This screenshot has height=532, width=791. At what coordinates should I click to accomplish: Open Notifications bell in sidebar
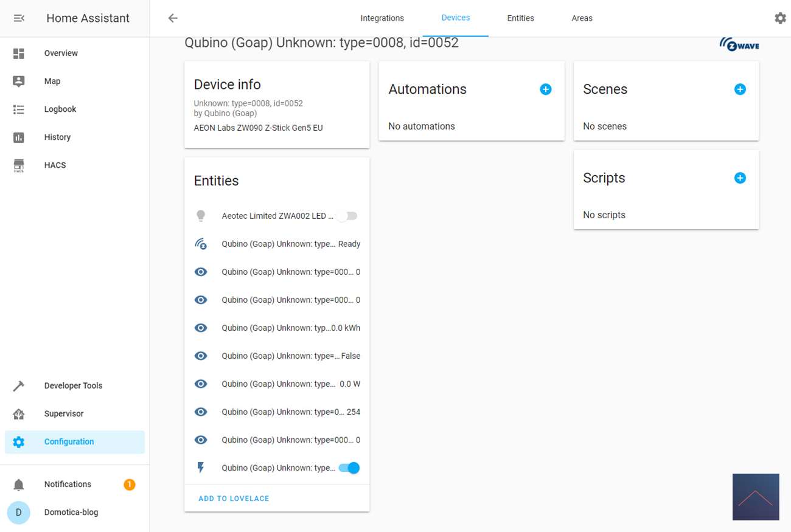pos(68,485)
